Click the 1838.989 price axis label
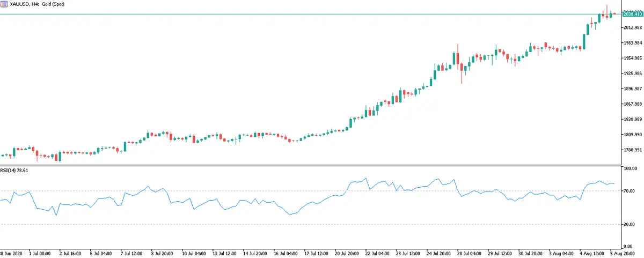644x258 pixels. pos(632,119)
